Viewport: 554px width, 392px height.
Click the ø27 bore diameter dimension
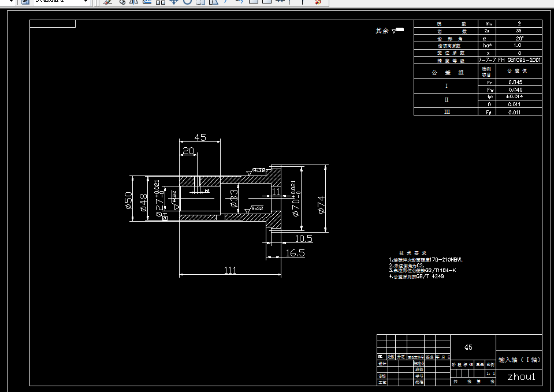tap(159, 199)
